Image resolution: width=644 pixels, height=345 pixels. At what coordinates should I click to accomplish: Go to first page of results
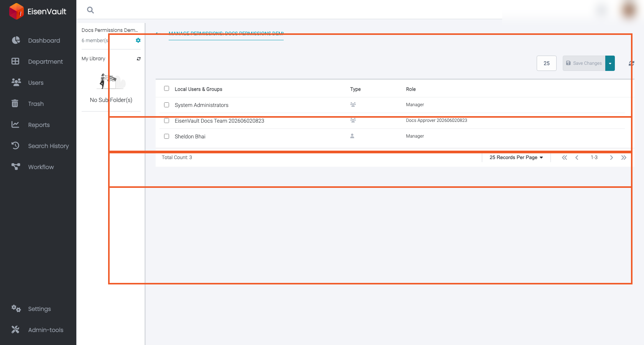[564, 158]
